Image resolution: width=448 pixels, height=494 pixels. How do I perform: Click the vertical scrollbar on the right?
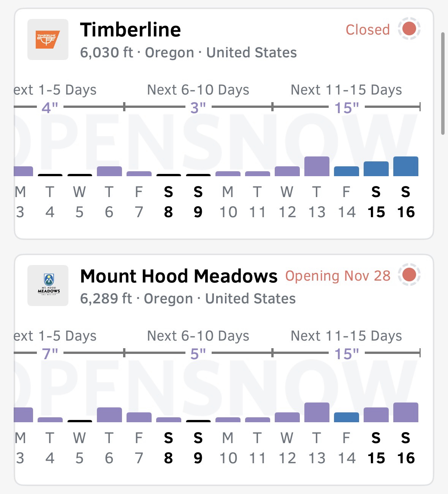click(443, 84)
